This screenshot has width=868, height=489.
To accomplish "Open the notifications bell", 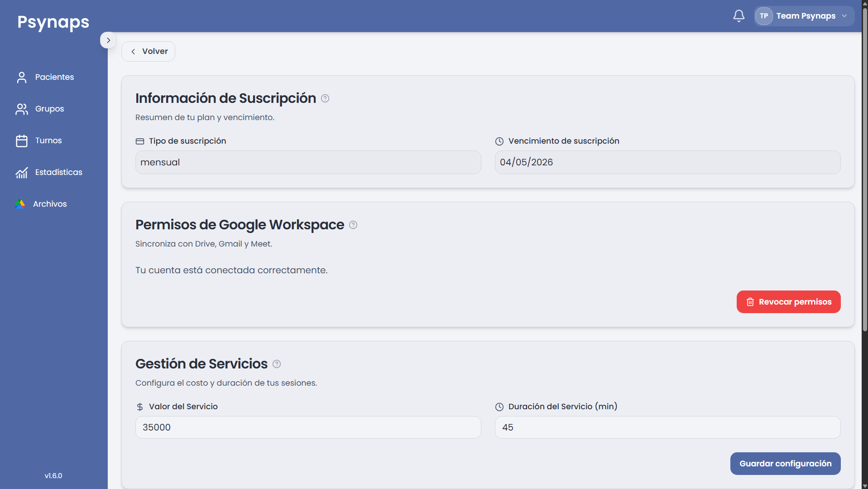I will 739,16.
